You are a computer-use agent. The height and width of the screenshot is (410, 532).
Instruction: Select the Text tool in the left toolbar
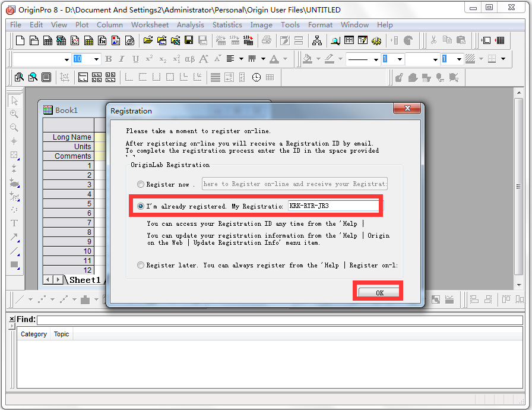point(14,222)
